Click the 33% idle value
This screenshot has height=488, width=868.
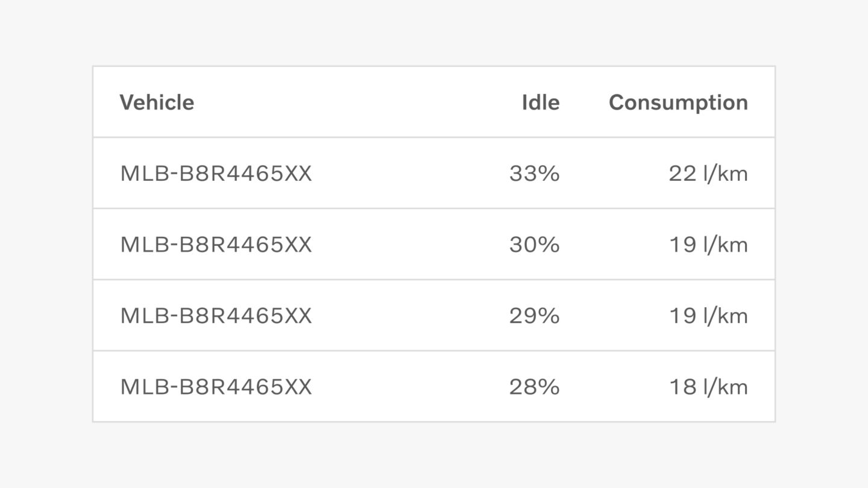click(534, 174)
